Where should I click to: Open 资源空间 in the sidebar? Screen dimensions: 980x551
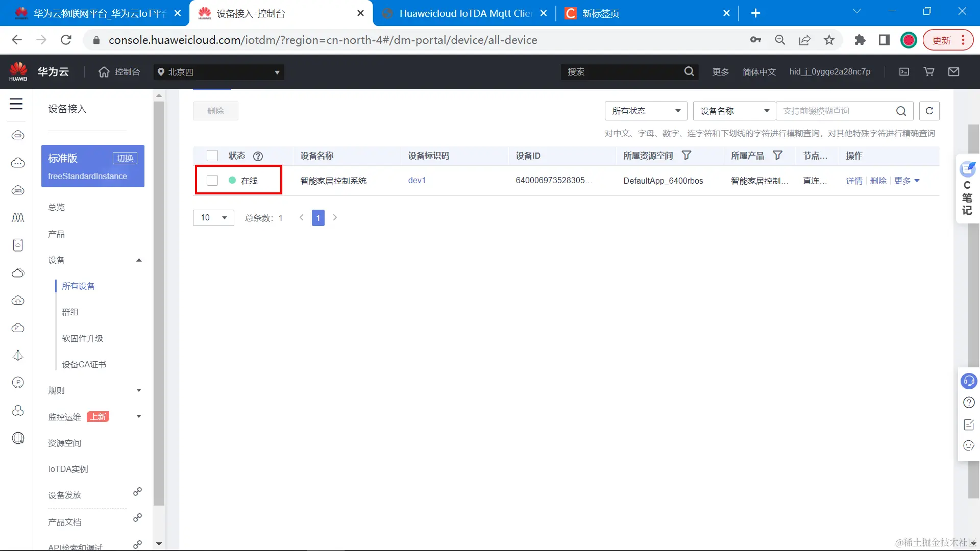click(65, 443)
